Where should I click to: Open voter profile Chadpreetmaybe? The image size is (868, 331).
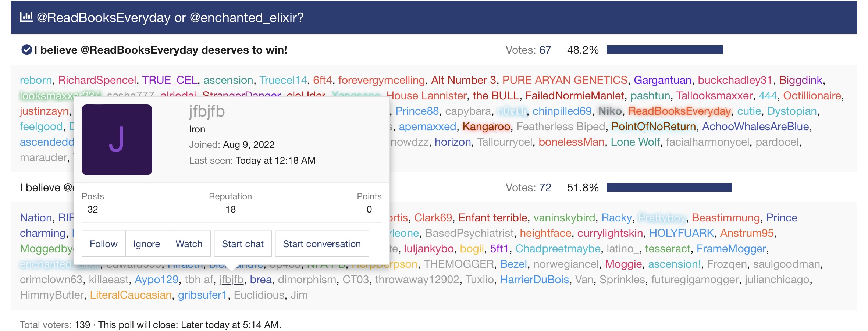coord(558,249)
